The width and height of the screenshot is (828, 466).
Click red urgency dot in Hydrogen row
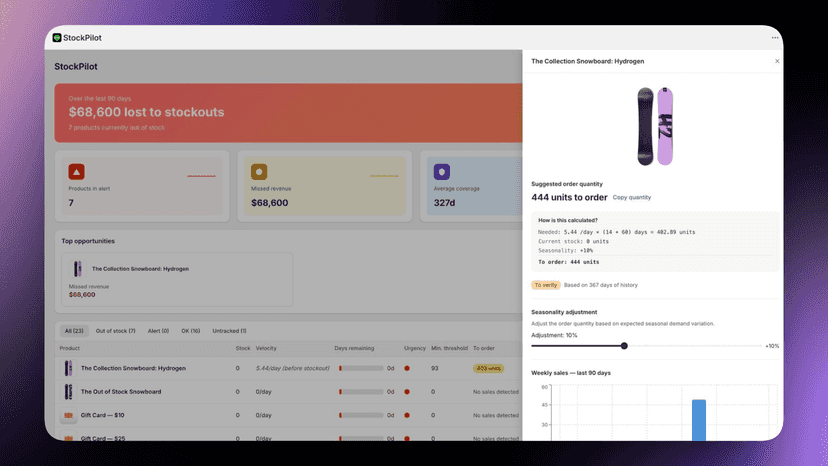click(x=407, y=368)
